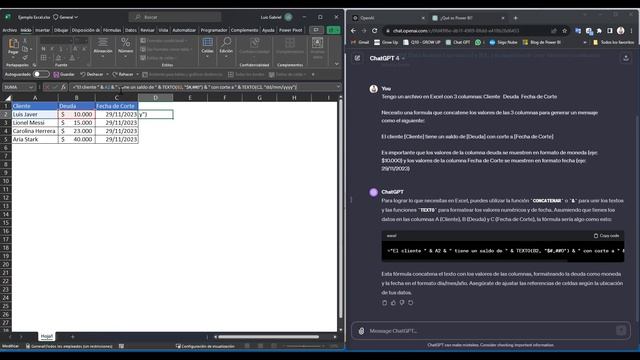Click Configuración de visualización in status bar

click(x=206, y=346)
